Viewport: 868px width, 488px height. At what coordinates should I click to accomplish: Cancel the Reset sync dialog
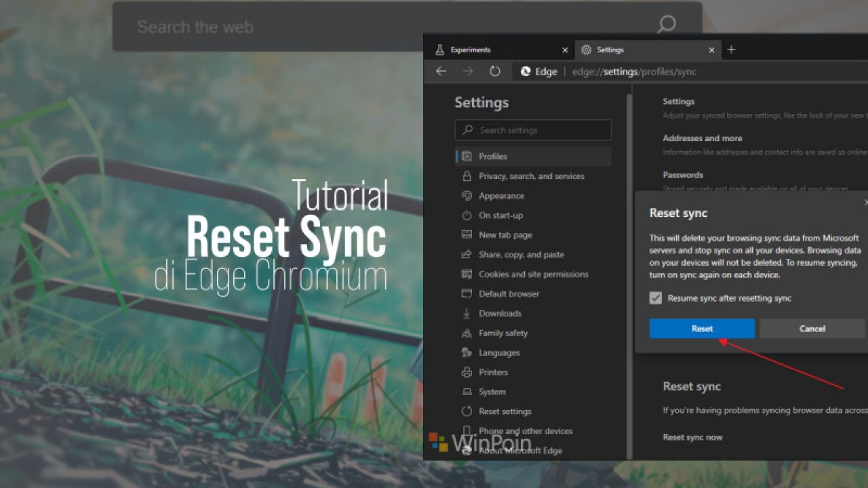[812, 329]
